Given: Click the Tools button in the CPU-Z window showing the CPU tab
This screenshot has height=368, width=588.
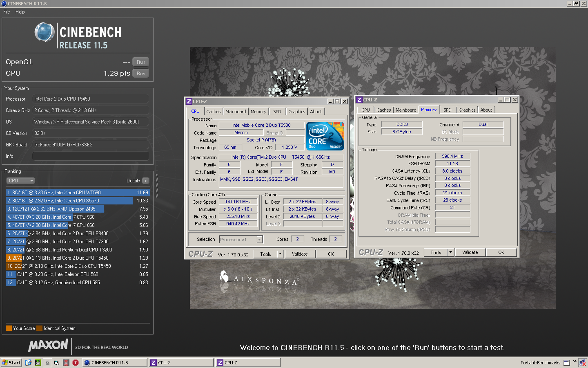Looking at the screenshot, I should tap(265, 254).
